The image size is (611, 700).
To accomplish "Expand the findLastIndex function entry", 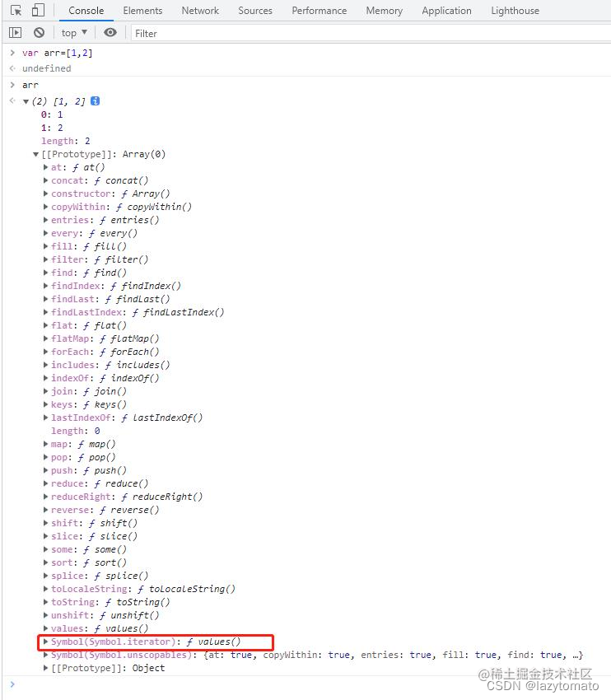I will [45, 312].
